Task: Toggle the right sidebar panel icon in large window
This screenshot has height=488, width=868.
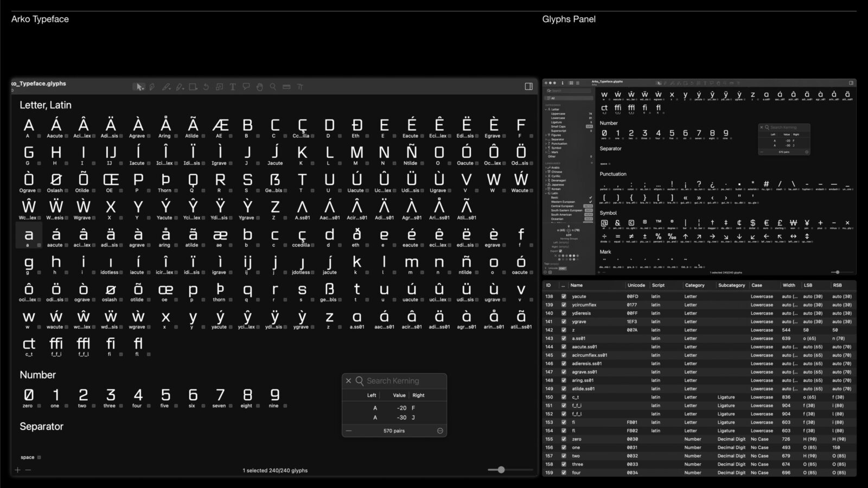Action: pos(528,86)
